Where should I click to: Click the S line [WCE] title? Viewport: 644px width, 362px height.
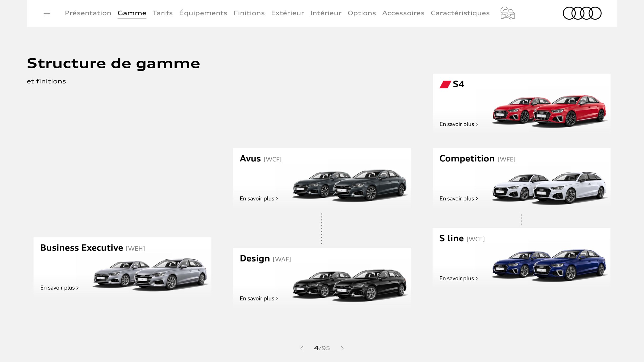462,239
